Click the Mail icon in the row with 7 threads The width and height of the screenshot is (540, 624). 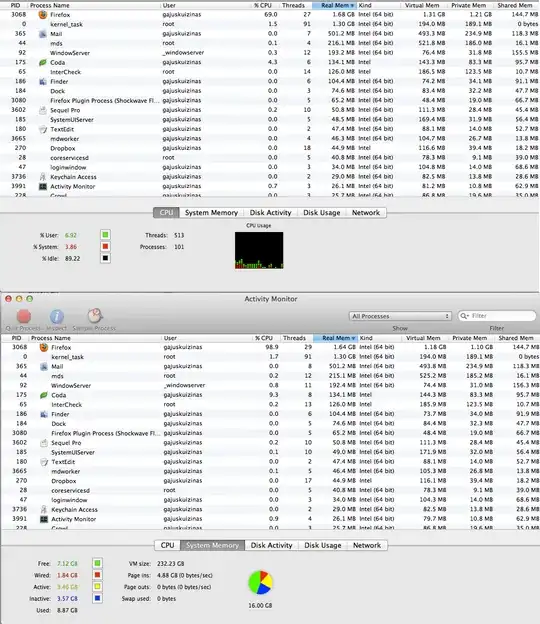pos(43,34)
